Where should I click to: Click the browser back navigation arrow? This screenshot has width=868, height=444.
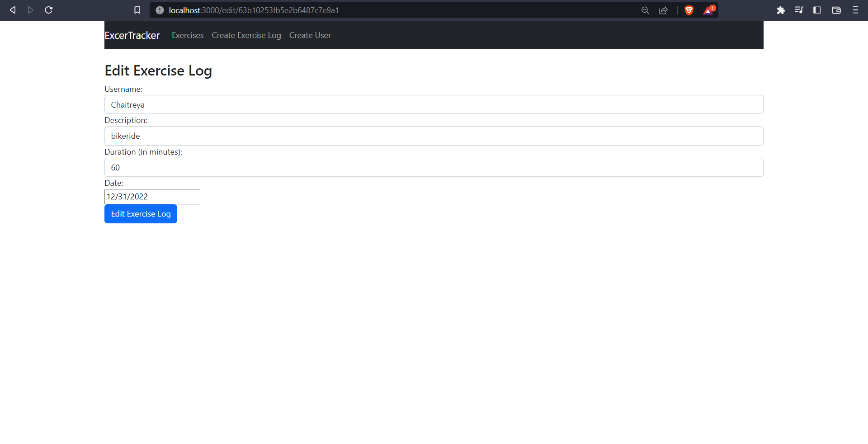coord(12,10)
